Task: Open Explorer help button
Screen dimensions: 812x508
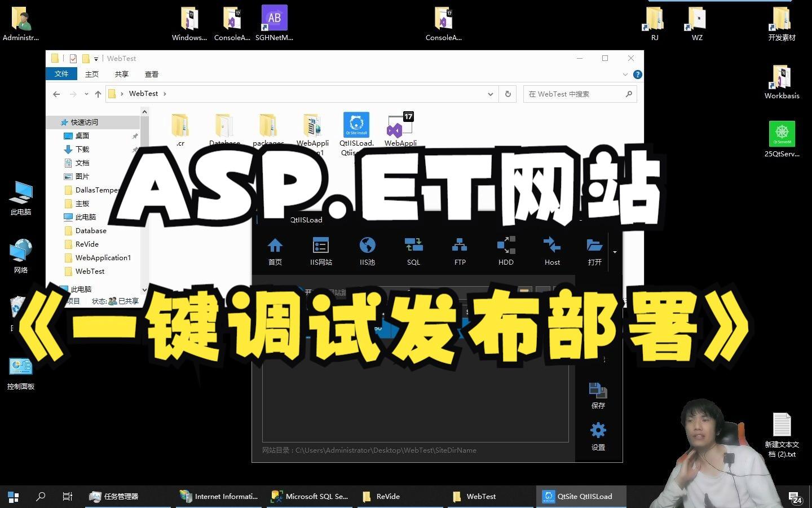Action: tap(637, 75)
